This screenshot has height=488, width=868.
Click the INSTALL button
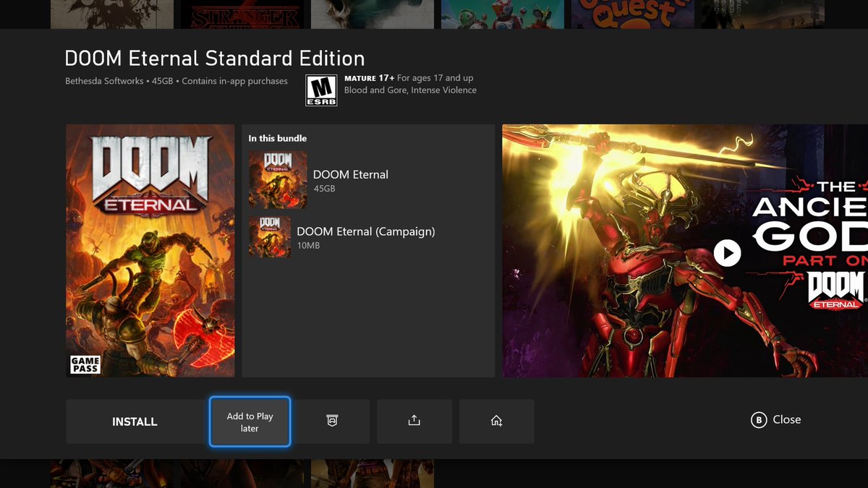(x=135, y=421)
